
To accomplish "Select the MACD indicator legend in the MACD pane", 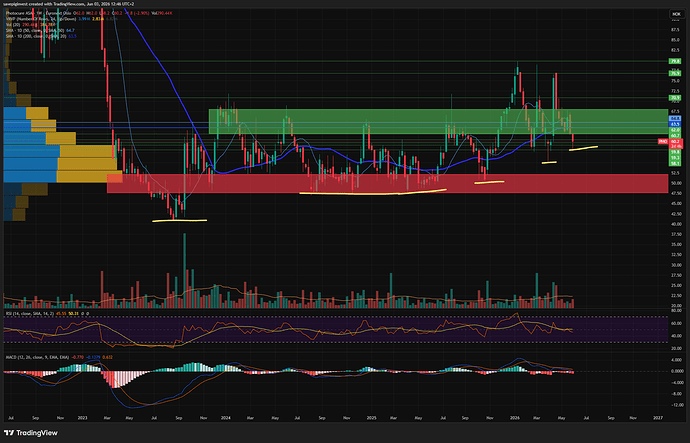I will [x=59, y=357].
